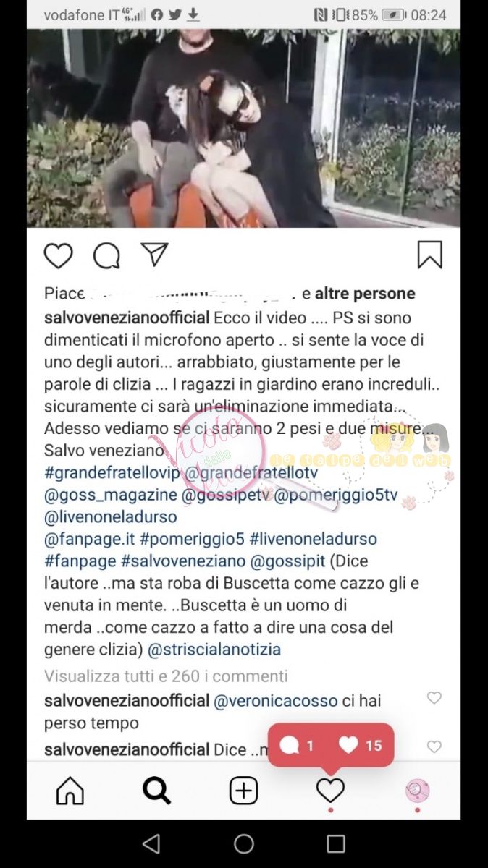Open comments via speech bubble icon
This screenshot has width=488, height=868.
106,255
